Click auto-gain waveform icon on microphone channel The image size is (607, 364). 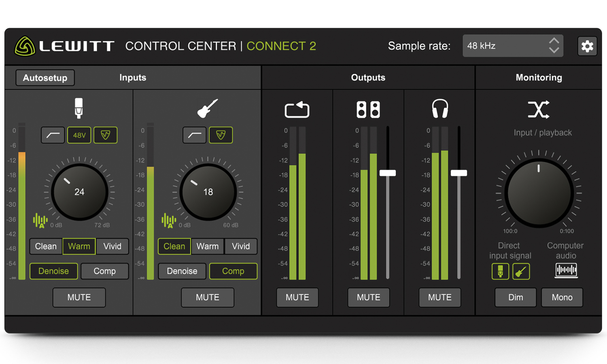[40, 220]
